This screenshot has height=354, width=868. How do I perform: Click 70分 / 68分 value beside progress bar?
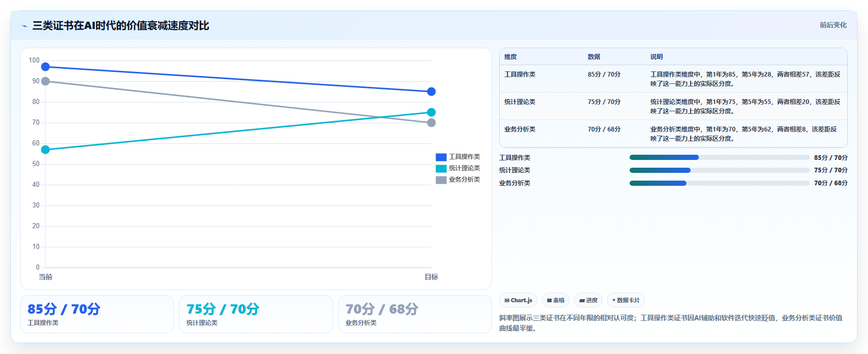pos(831,183)
